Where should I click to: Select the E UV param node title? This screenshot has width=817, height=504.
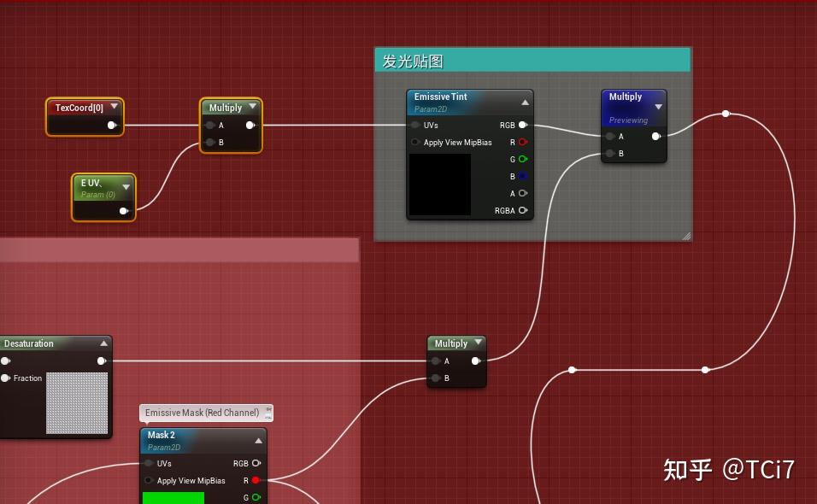(x=91, y=184)
